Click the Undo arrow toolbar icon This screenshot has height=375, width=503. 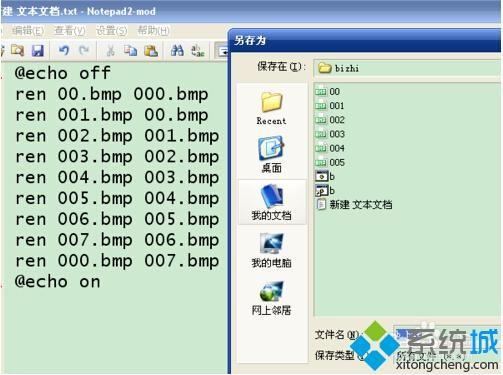64,50
